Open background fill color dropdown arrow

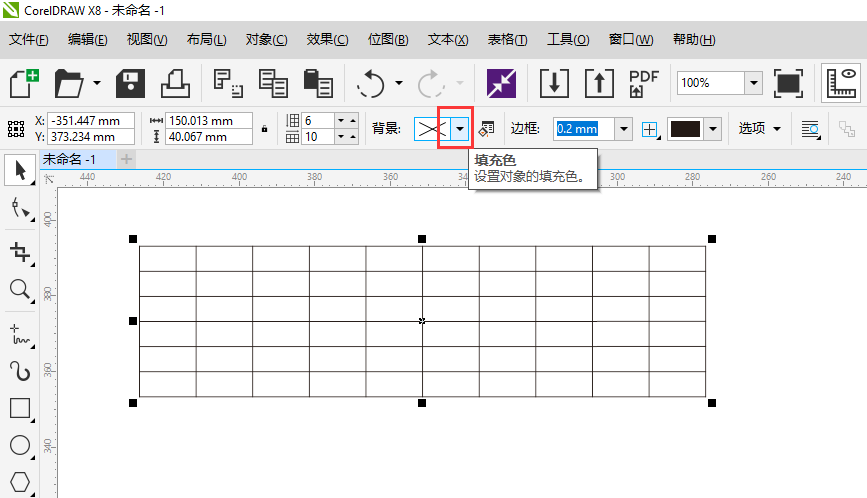coord(459,129)
